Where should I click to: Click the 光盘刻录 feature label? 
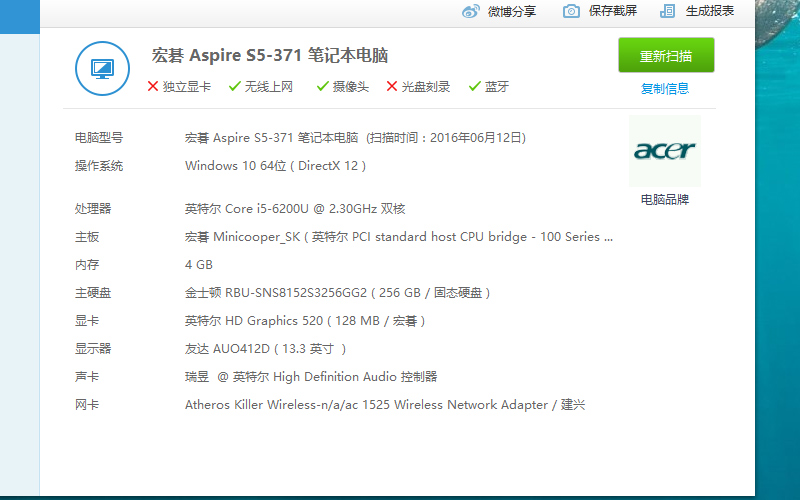[x=426, y=87]
